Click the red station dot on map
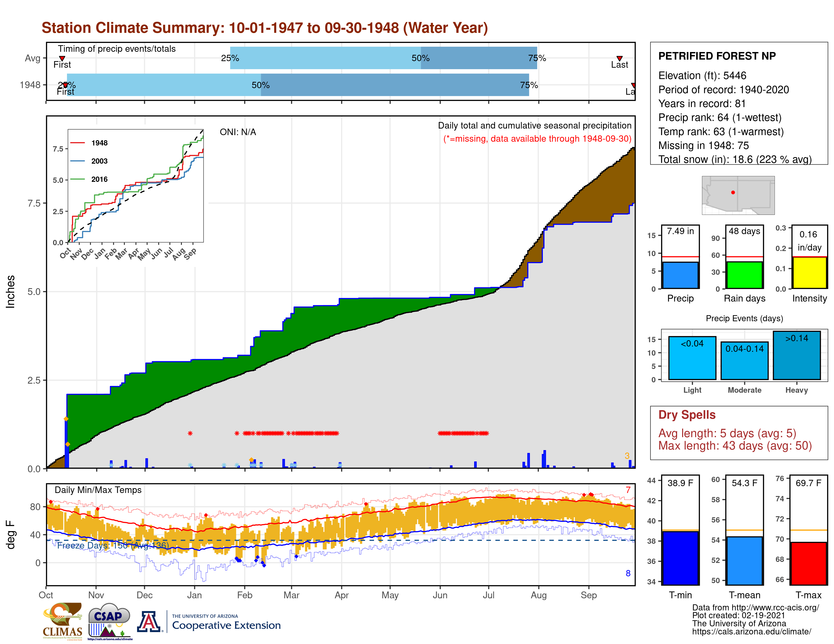Viewport: 834px width, 644px height. (x=733, y=192)
